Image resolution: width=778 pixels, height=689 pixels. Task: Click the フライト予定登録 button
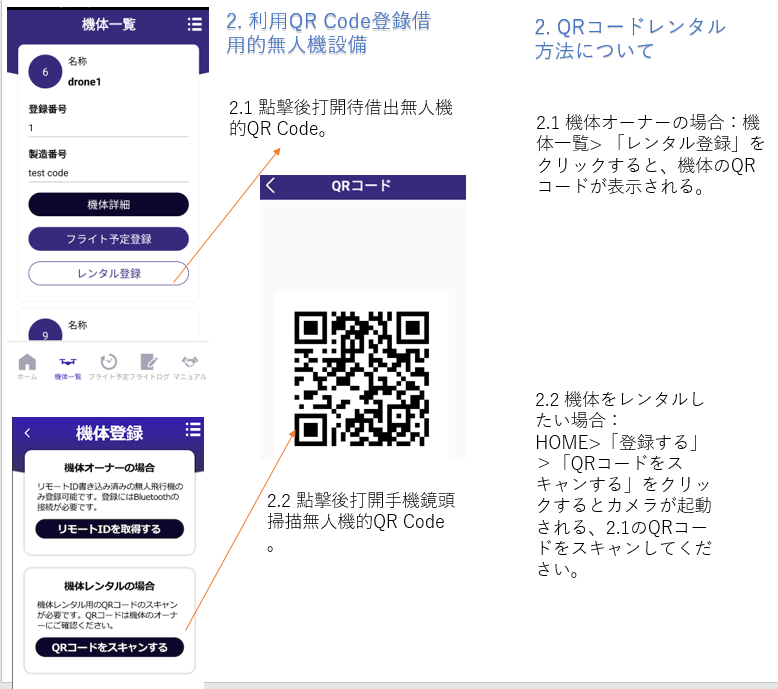(108, 239)
